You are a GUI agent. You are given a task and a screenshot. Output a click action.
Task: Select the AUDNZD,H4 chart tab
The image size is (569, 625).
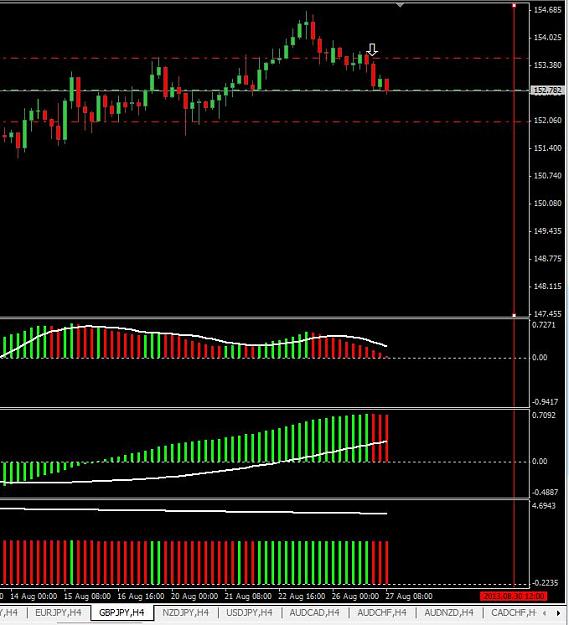click(449, 612)
